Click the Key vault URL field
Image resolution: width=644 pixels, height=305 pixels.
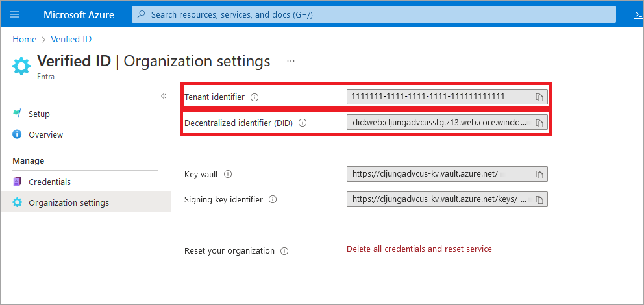[x=447, y=174]
